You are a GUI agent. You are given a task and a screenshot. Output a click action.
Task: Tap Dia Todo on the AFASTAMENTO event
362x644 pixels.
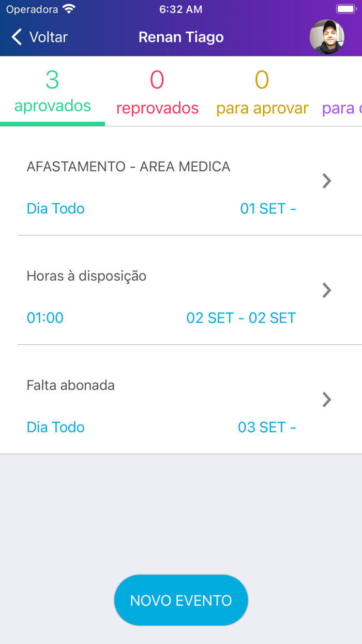(x=55, y=208)
